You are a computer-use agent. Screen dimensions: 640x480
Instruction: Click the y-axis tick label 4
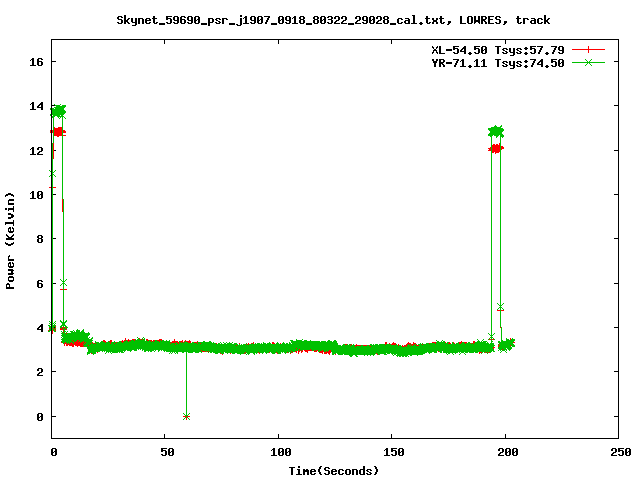click(40, 328)
